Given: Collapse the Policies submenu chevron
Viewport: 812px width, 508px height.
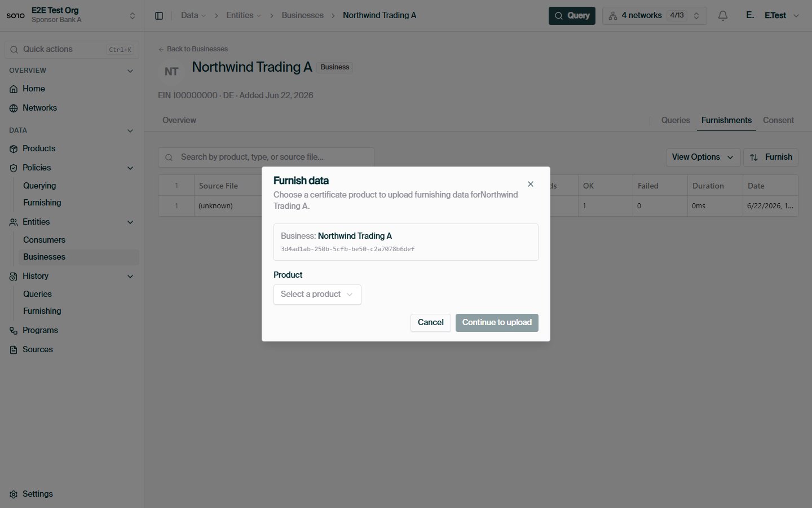Looking at the screenshot, I should [x=130, y=168].
